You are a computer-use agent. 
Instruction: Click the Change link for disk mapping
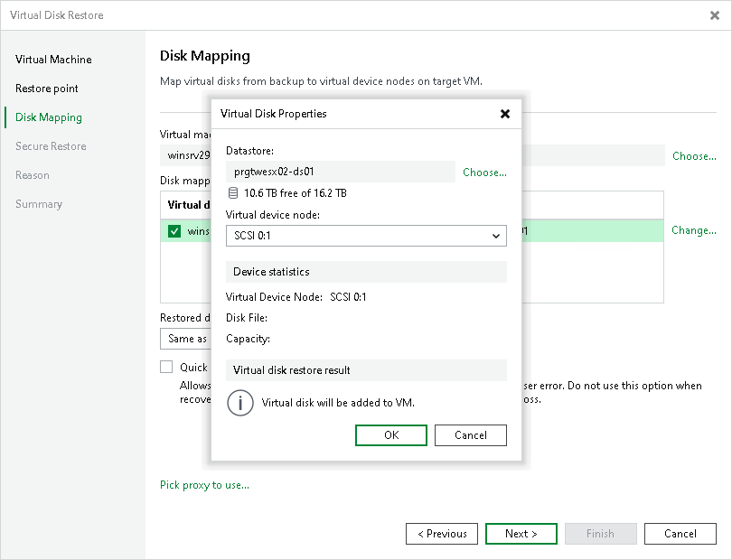pyautogui.click(x=694, y=230)
